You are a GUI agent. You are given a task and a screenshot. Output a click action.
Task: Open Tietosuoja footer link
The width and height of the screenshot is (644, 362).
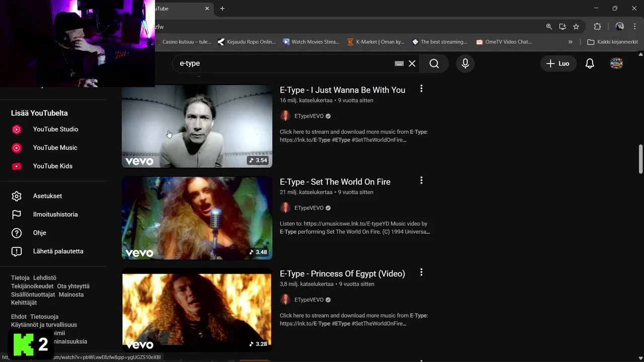(44, 317)
